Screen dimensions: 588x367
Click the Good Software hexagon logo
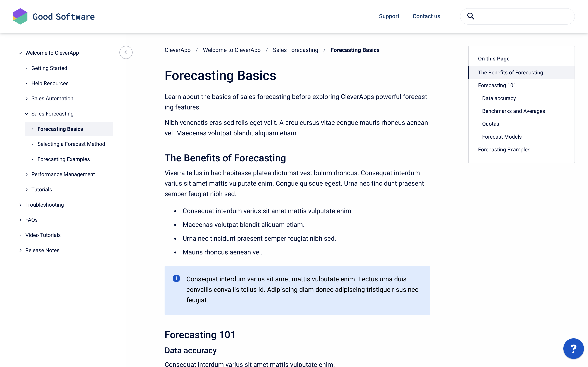pos(20,16)
